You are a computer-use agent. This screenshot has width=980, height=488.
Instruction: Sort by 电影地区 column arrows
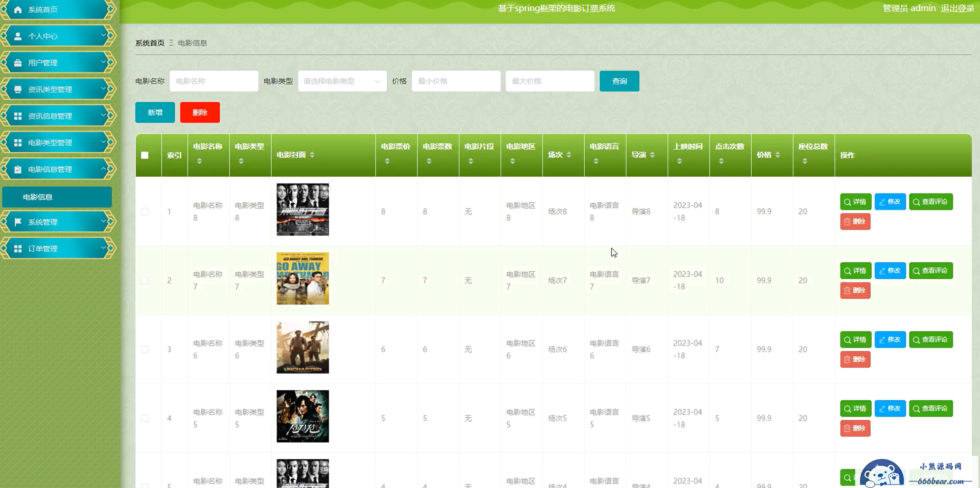point(513,162)
